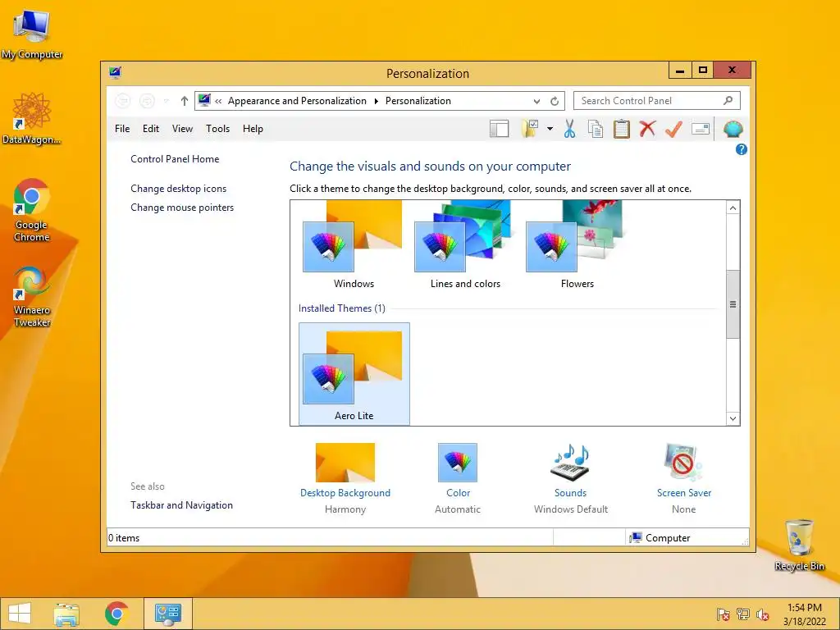The width and height of the screenshot is (840, 630).
Task: Select the Aero Lite installed theme
Action: tap(354, 374)
